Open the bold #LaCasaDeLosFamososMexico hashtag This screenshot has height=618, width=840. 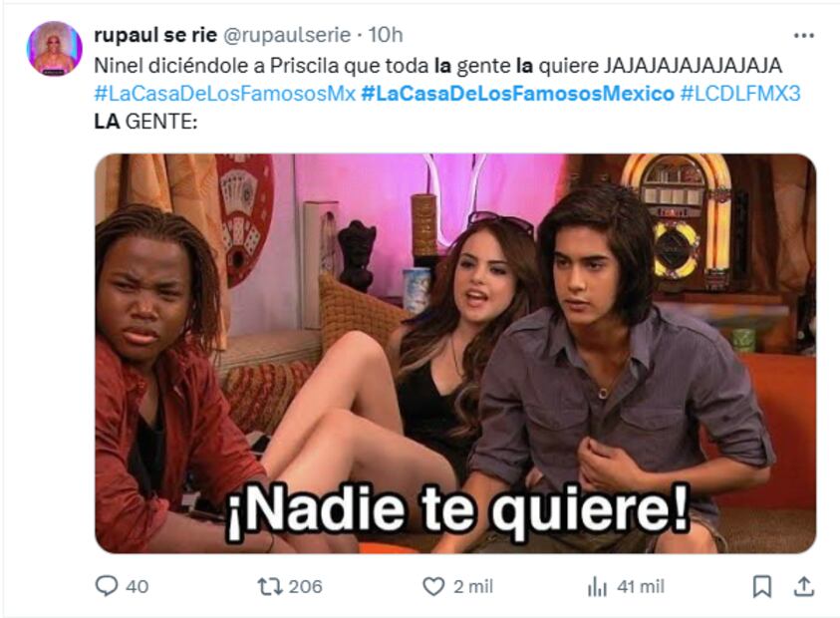pos(518,94)
